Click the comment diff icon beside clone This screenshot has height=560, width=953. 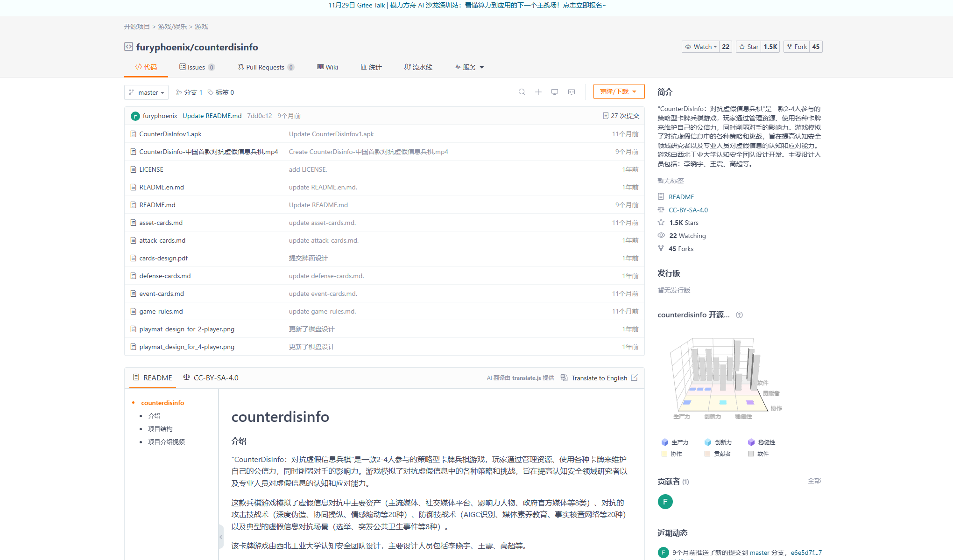tap(571, 92)
